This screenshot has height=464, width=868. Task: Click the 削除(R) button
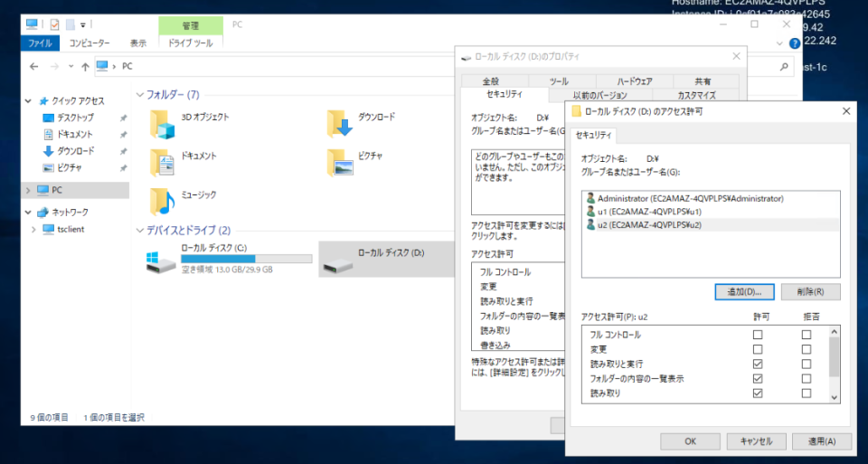(x=811, y=292)
